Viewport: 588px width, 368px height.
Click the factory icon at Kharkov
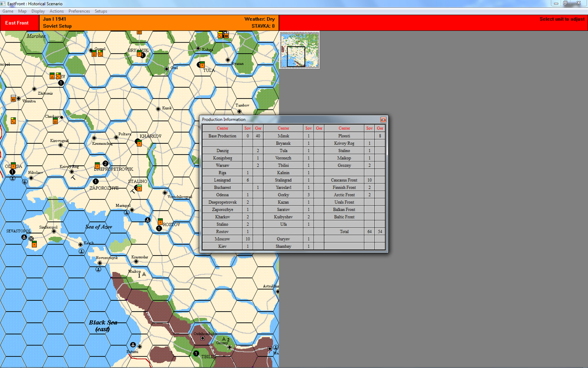[140, 144]
